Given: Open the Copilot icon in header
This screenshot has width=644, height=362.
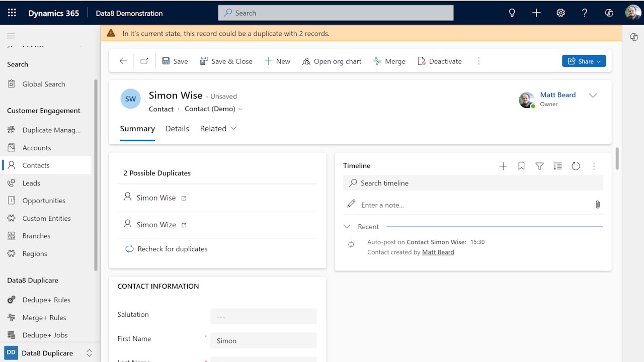Looking at the screenshot, I should (x=609, y=13).
